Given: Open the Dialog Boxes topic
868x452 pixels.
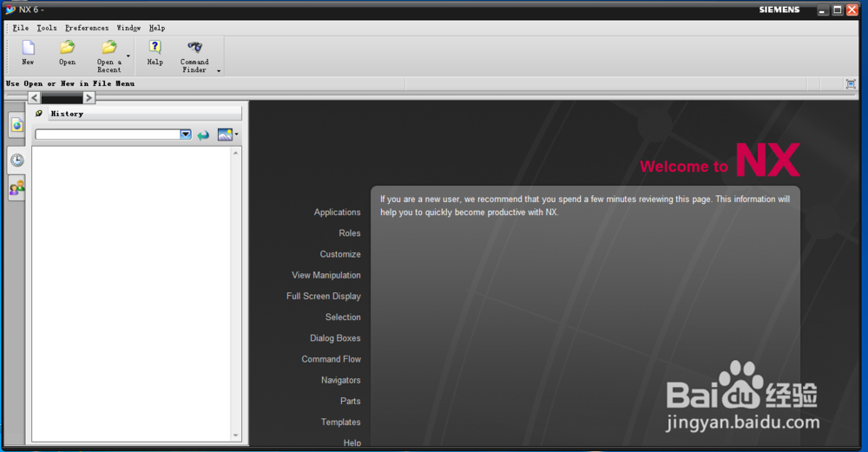Looking at the screenshot, I should (335, 338).
